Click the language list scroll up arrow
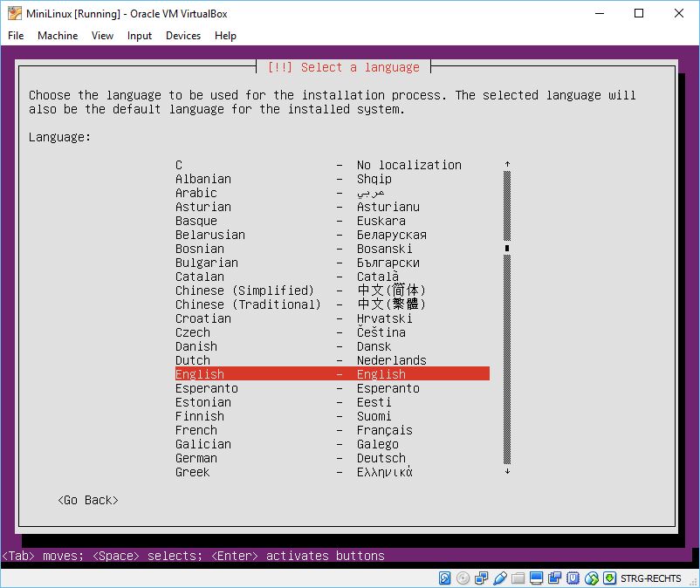This screenshot has height=588, width=700. 506,164
